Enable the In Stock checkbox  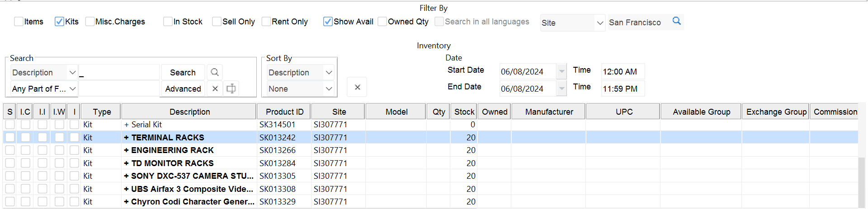(168, 22)
